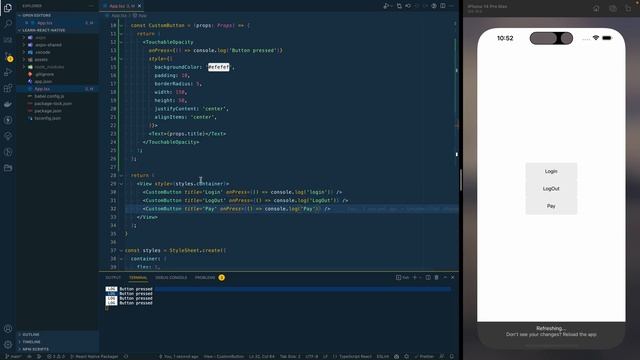Screen dimensions: 640x360
Task: Close the App.tsx editor tab
Action: click(x=140, y=6)
